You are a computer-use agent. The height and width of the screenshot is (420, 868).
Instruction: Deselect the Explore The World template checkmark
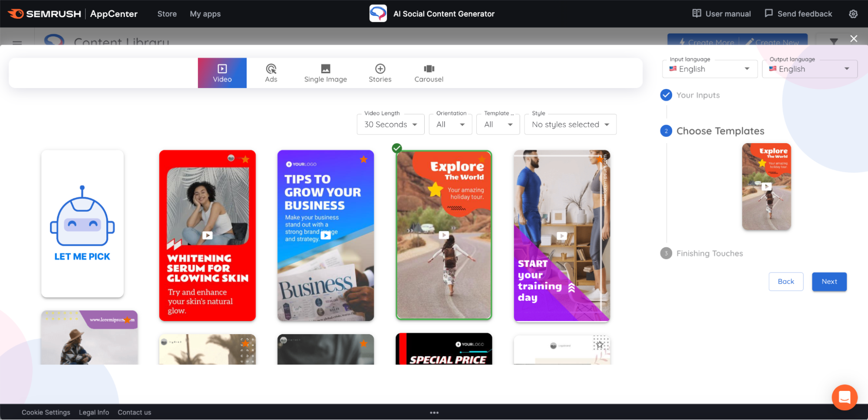pos(396,148)
